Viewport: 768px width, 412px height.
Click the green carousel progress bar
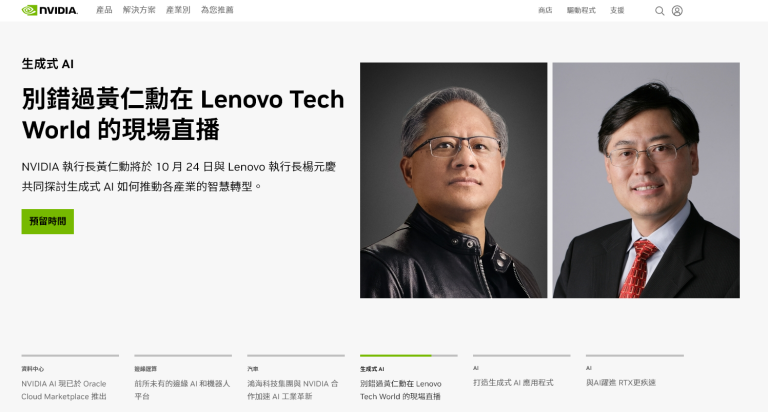396,356
